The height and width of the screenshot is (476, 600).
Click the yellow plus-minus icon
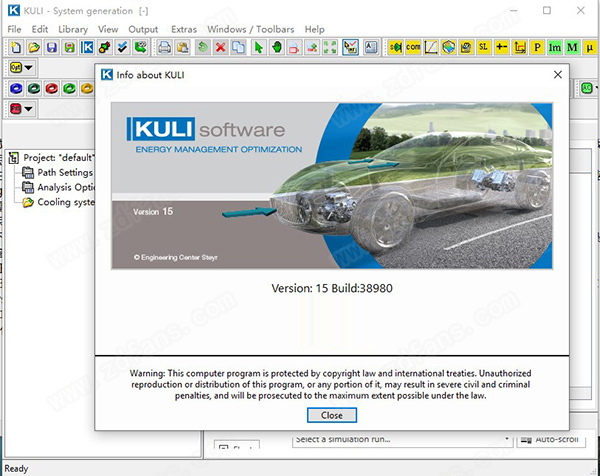tap(501, 47)
